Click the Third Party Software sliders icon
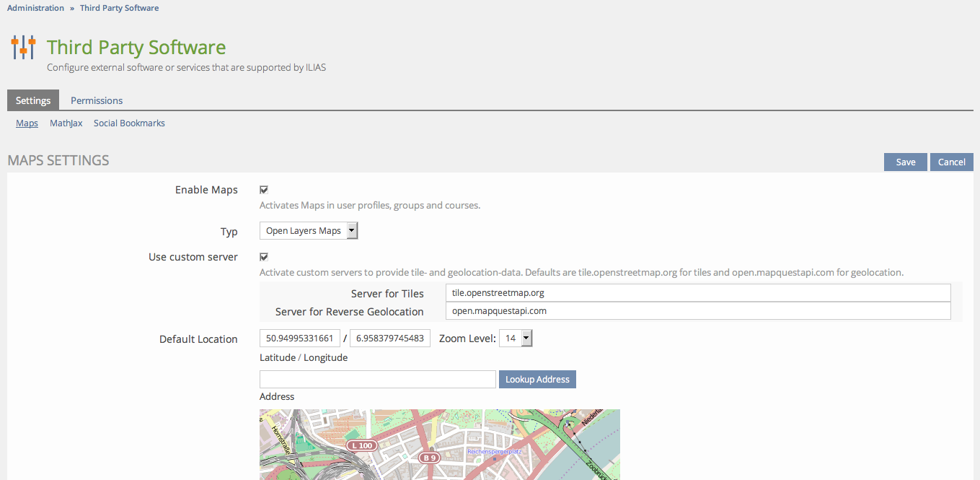The image size is (980, 480). pos(23,48)
